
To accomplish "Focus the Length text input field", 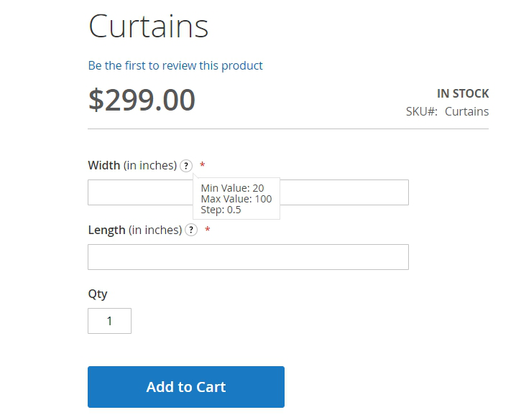I will [248, 257].
